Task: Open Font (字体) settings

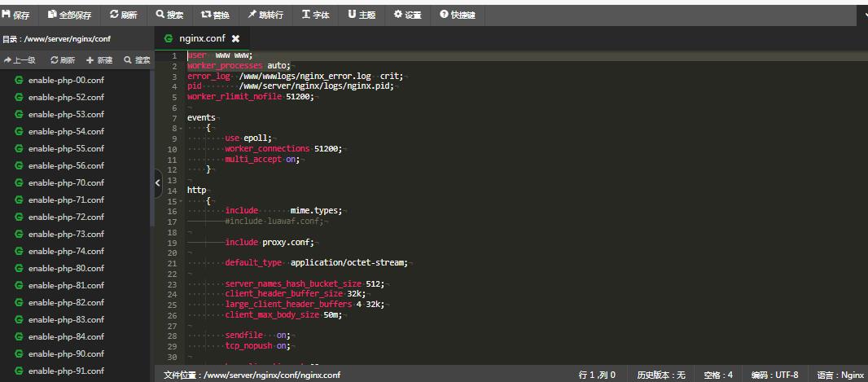Action: tap(316, 15)
